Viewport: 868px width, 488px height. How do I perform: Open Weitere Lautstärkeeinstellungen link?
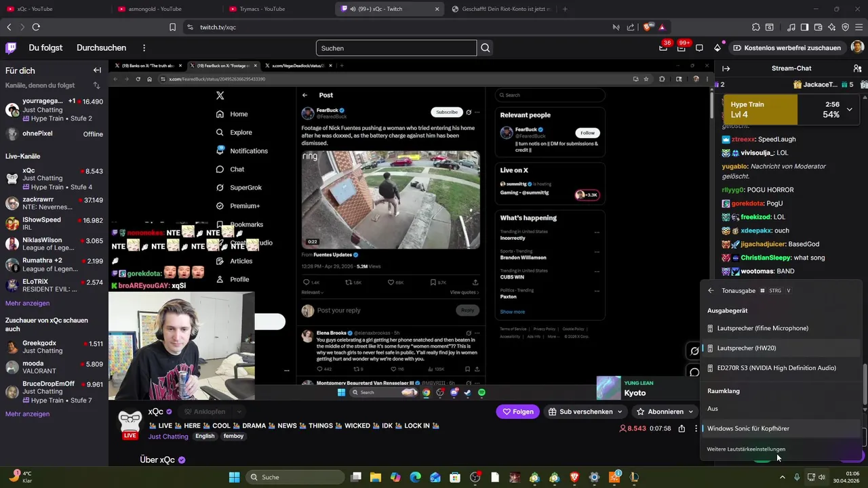pos(746,449)
